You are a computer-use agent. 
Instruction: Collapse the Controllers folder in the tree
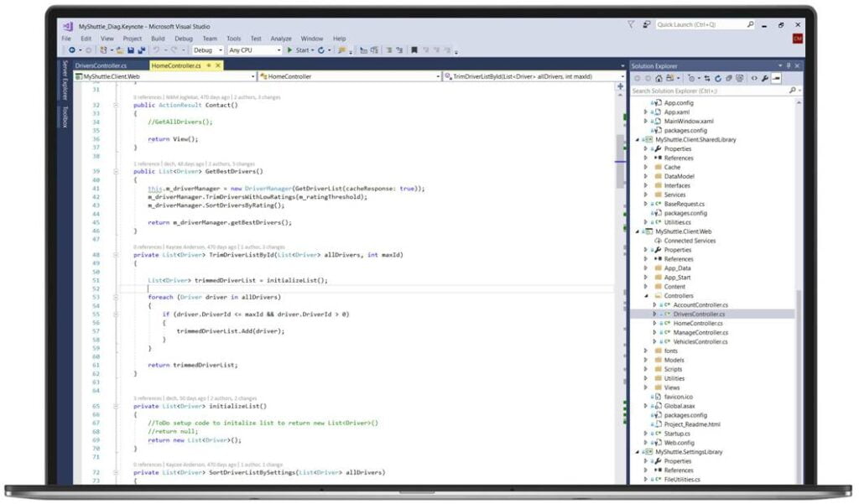[647, 296]
